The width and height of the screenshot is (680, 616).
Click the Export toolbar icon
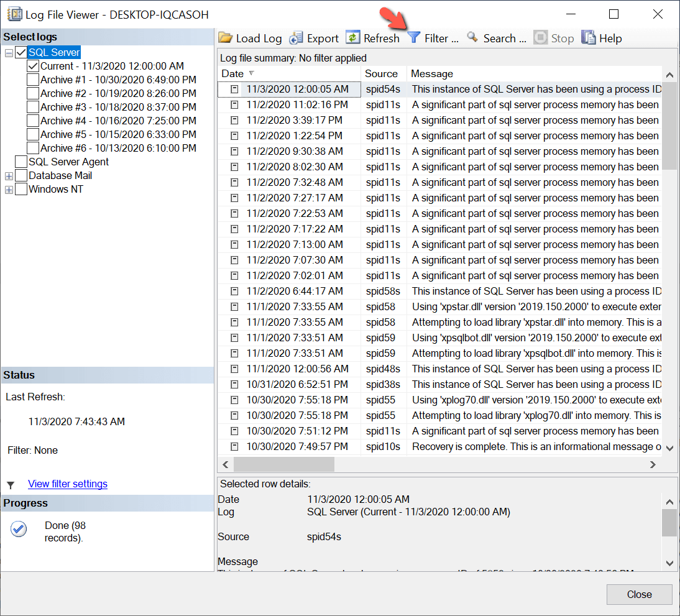(296, 38)
